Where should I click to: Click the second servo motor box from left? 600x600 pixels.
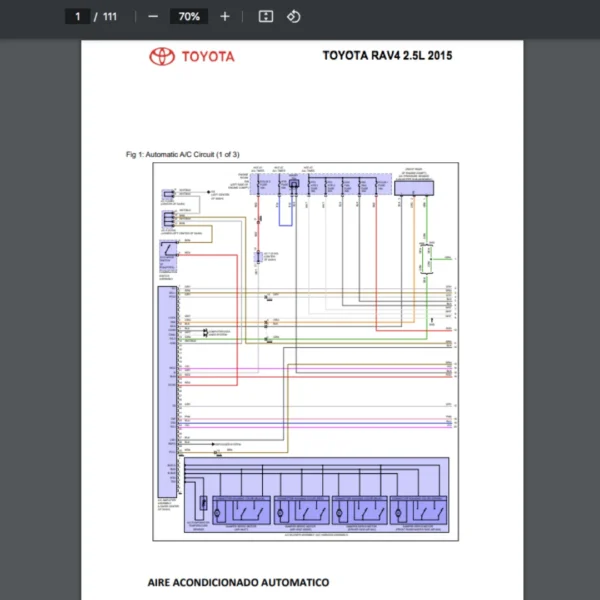point(301,510)
